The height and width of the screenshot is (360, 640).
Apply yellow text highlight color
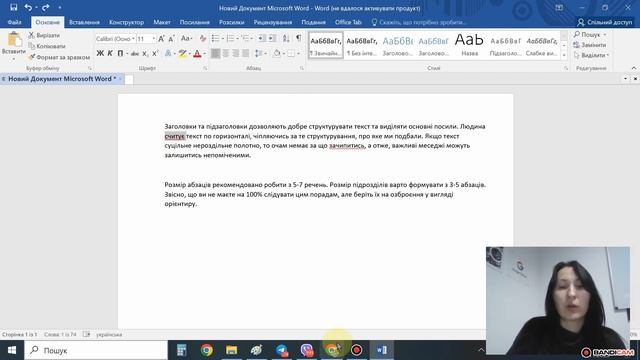point(182,53)
